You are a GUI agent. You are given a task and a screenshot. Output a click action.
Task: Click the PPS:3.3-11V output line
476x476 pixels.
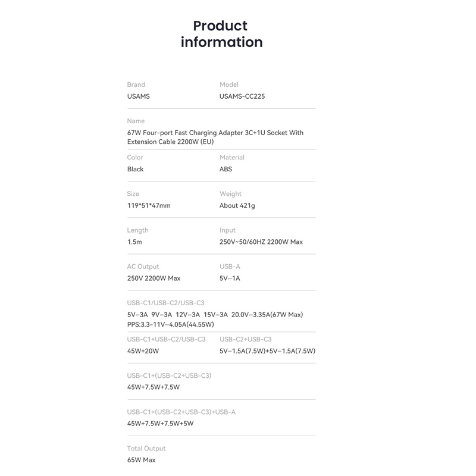click(x=170, y=324)
